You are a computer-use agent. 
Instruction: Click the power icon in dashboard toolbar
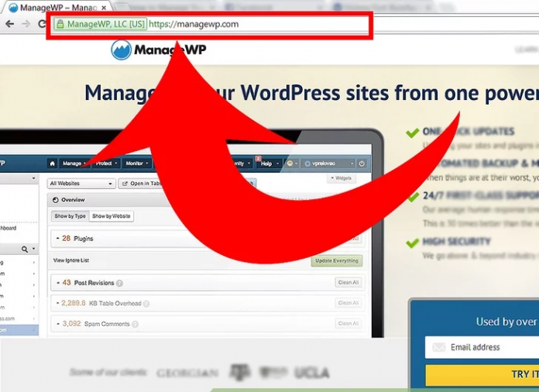(362, 163)
